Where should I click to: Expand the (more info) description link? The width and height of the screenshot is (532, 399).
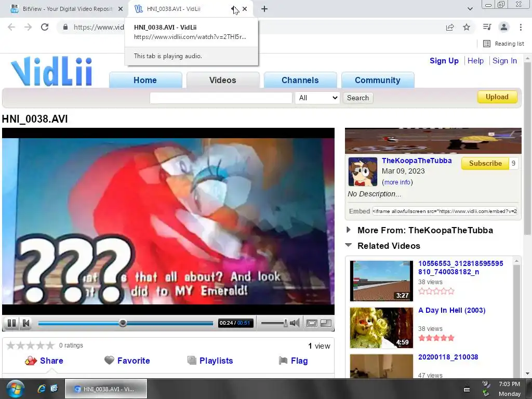point(397,182)
